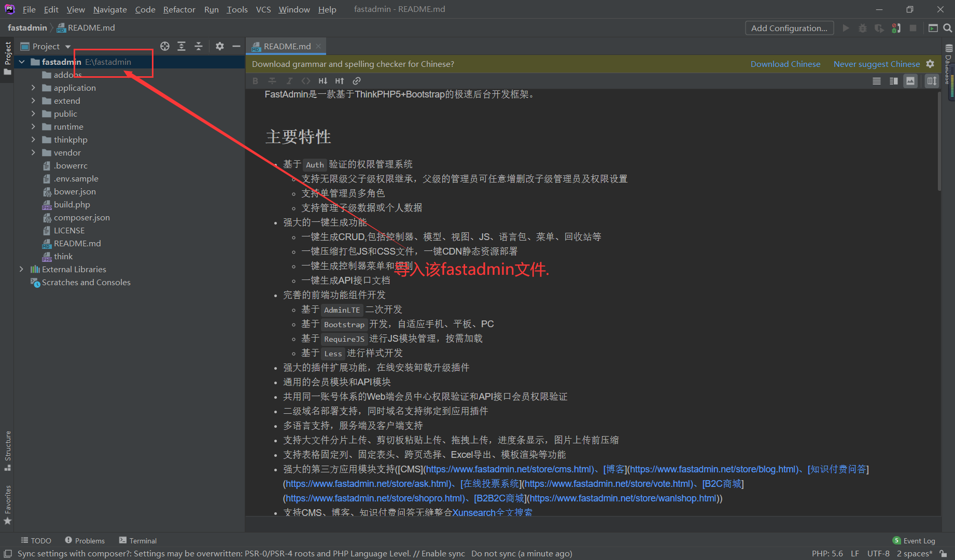
Task: Select Scratches and Consoles node
Action: (86, 282)
